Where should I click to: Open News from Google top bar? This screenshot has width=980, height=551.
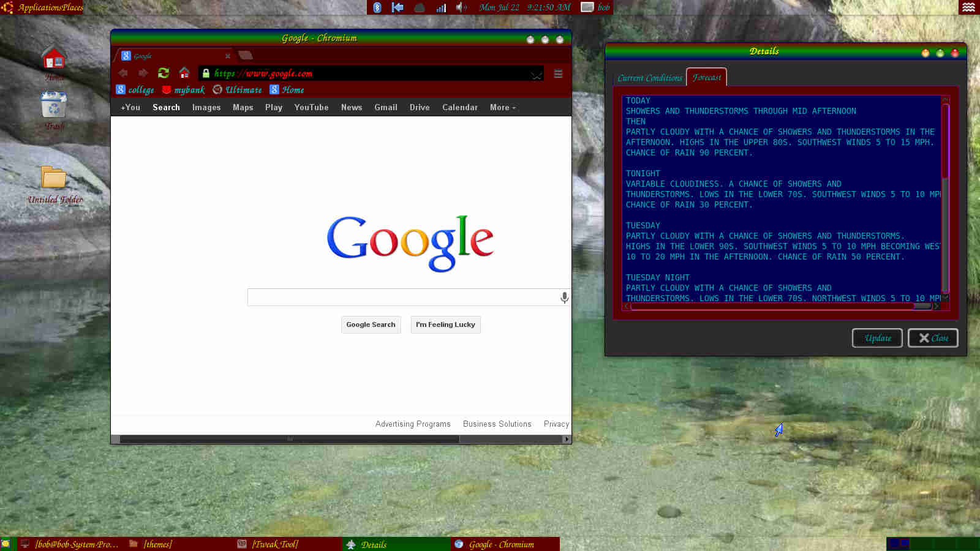352,107
